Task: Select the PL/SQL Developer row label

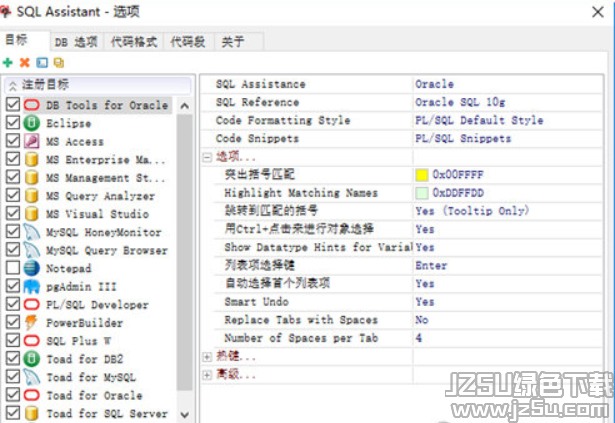Action: pos(97,304)
